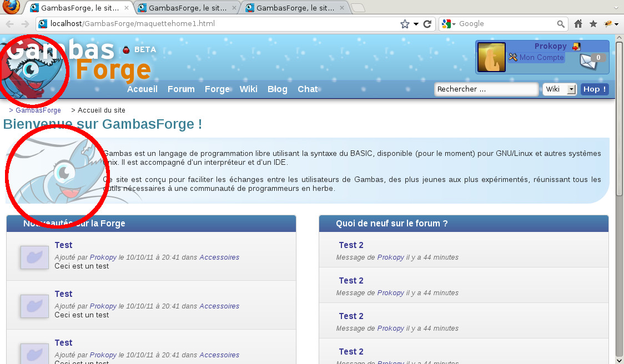
Task: Reload the page with the refresh icon
Action: coord(427,24)
